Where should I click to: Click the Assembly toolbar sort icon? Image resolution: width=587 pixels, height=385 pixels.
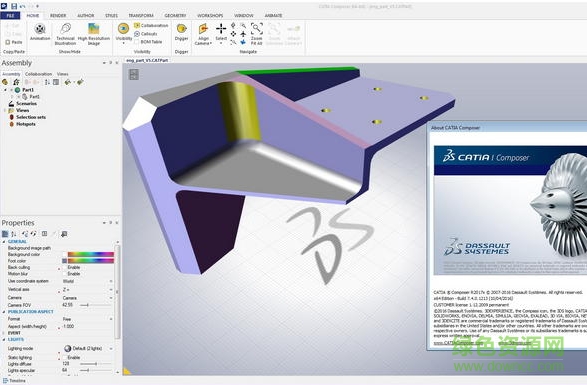48,82
